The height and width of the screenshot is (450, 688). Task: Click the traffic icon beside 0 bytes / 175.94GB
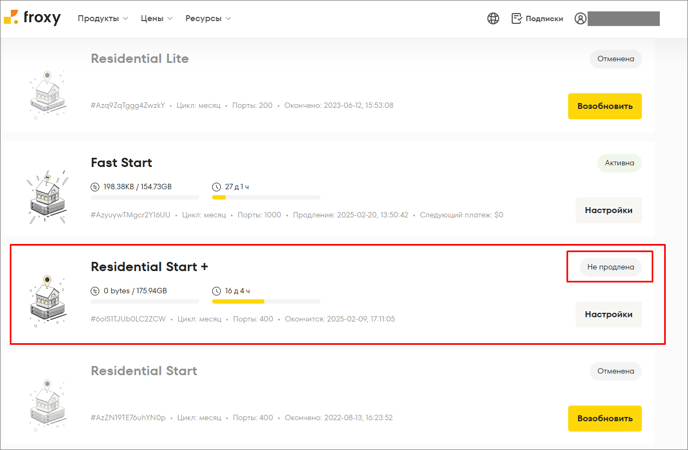[95, 291]
